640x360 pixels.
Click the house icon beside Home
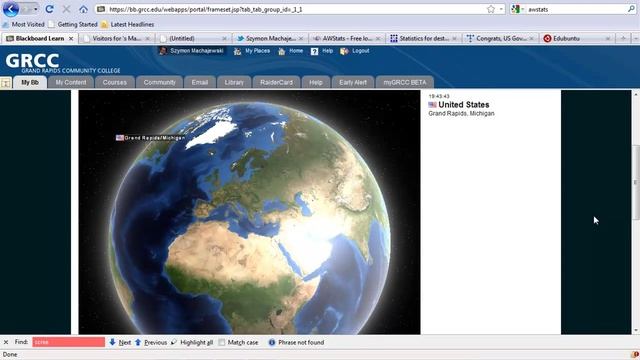click(x=282, y=51)
